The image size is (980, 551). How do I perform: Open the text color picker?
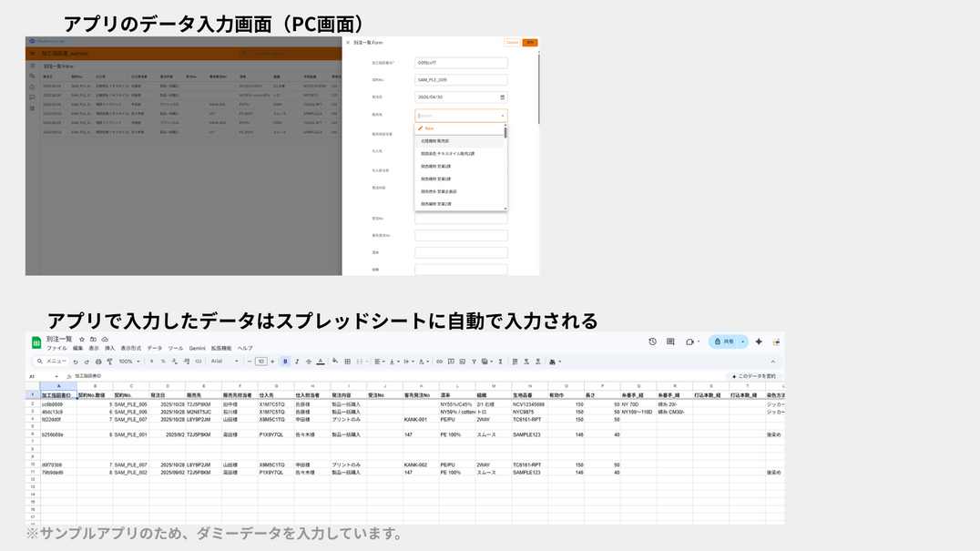click(x=320, y=362)
